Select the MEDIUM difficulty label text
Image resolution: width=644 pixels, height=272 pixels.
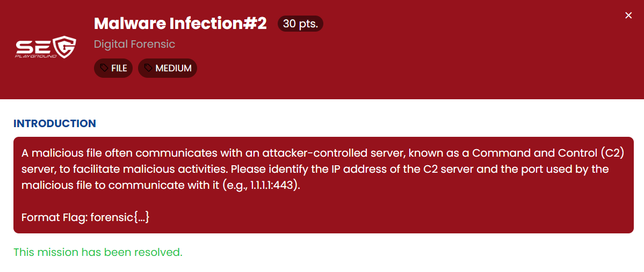(x=173, y=68)
